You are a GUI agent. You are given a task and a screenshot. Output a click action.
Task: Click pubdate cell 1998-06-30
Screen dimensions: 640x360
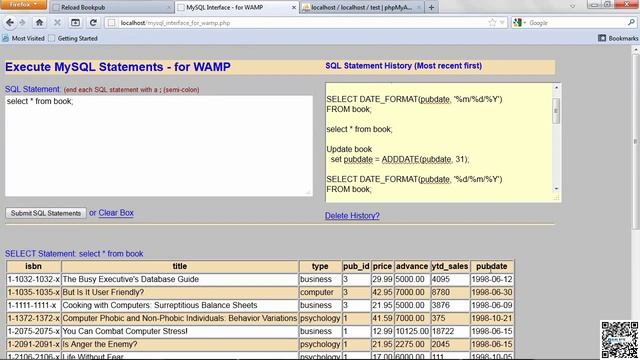[492, 292]
